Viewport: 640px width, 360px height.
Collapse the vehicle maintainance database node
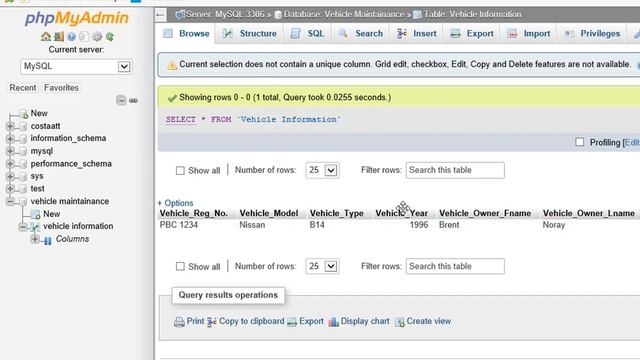point(10,202)
